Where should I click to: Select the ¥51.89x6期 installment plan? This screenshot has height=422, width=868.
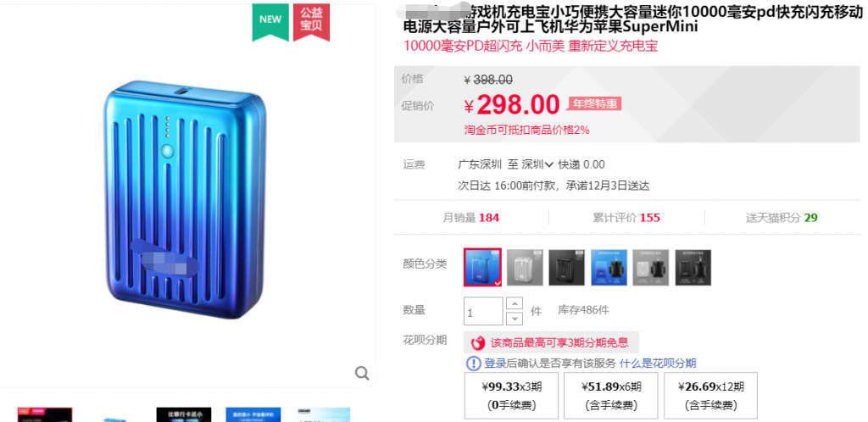click(611, 396)
